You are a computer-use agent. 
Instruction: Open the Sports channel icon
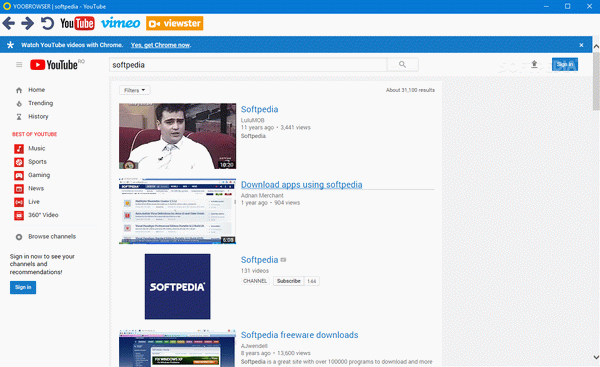click(x=19, y=162)
